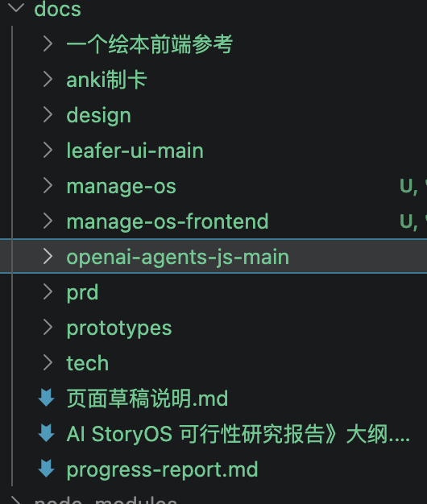The height and width of the screenshot is (504, 427).
Task: Open progress-report.md file
Action: [x=162, y=469]
